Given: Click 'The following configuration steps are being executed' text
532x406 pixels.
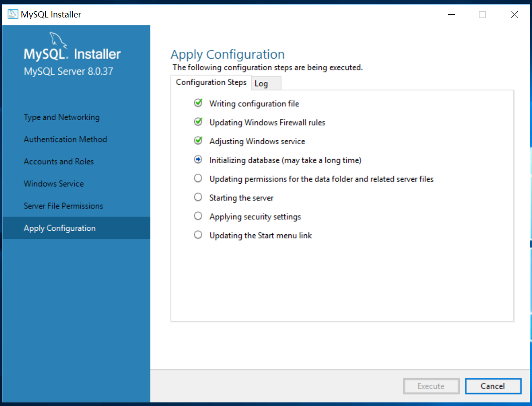Looking at the screenshot, I should tap(268, 67).
